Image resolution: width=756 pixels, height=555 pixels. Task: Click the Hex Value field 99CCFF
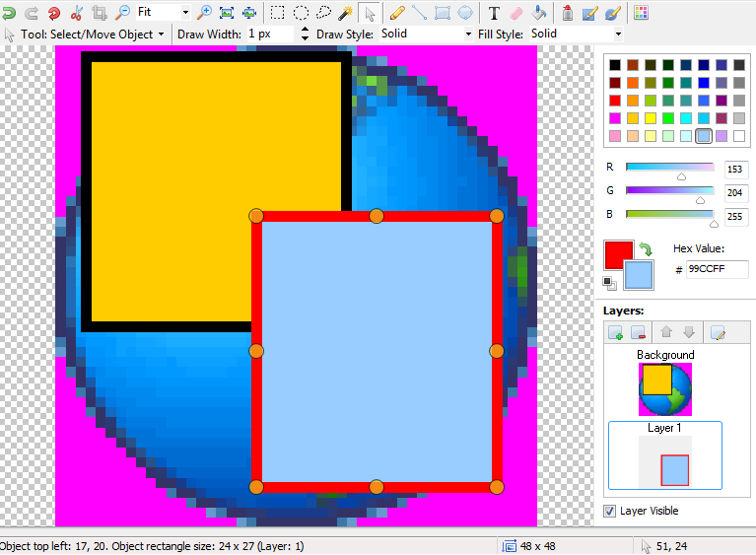point(717,269)
